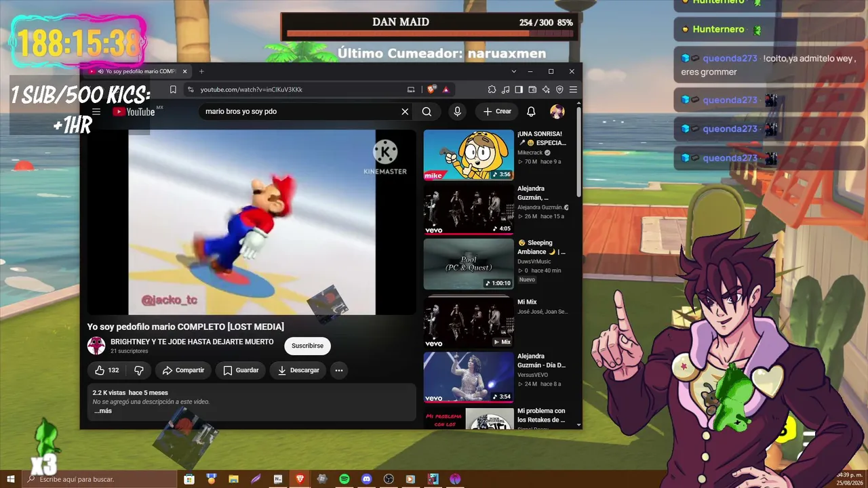Click the YouTube search magnifier button
Viewport: 868px width, 488px height.
pos(427,112)
